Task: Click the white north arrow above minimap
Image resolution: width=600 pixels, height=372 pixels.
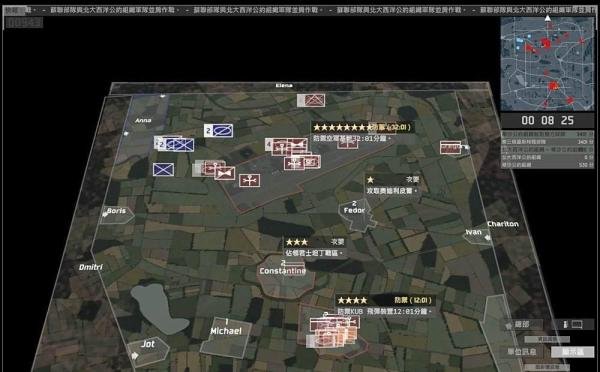Action: (x=548, y=18)
